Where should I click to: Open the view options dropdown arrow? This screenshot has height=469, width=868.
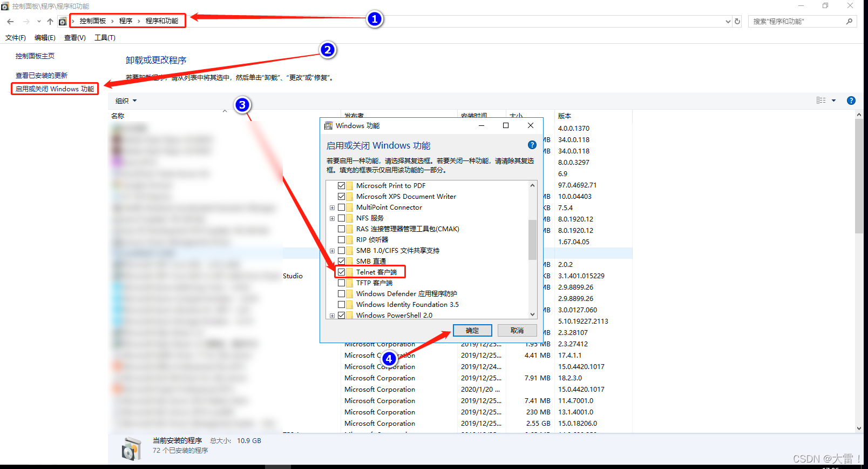coord(833,100)
